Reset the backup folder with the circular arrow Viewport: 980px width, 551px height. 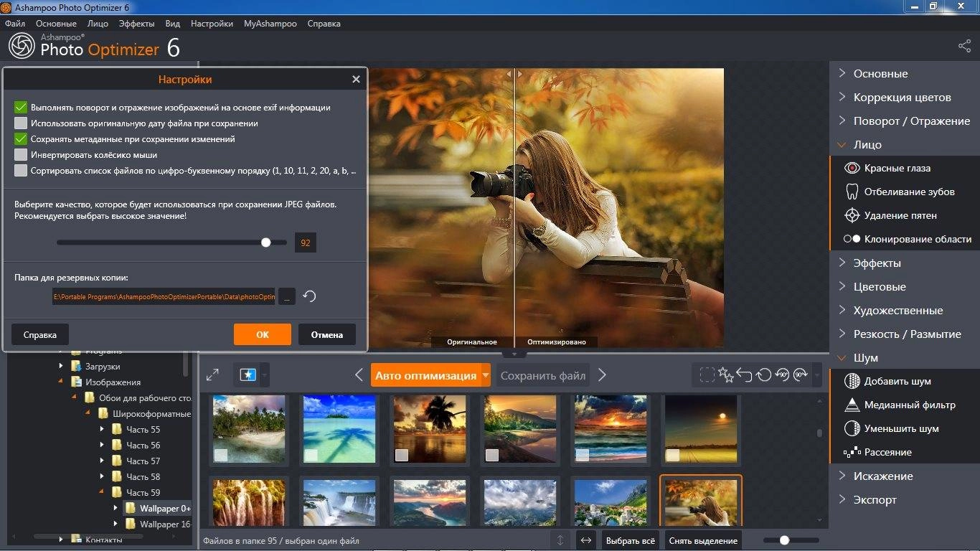309,296
